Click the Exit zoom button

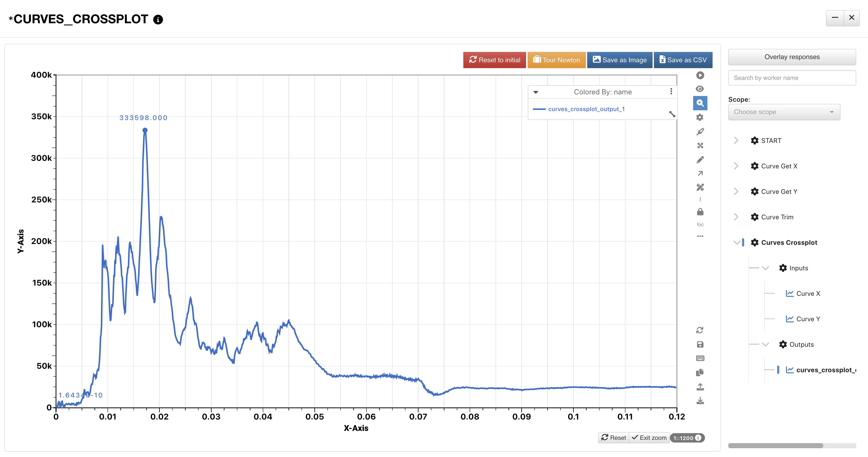tap(649, 438)
